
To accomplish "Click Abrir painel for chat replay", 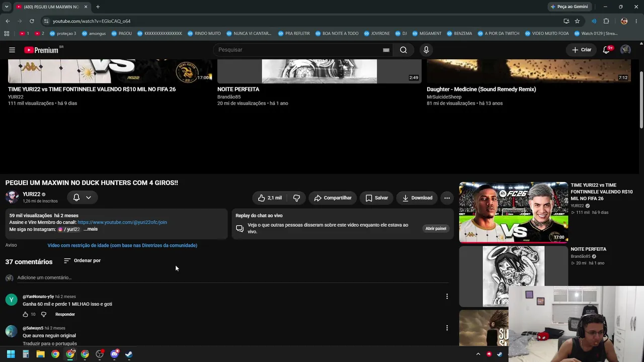I will [436, 228].
